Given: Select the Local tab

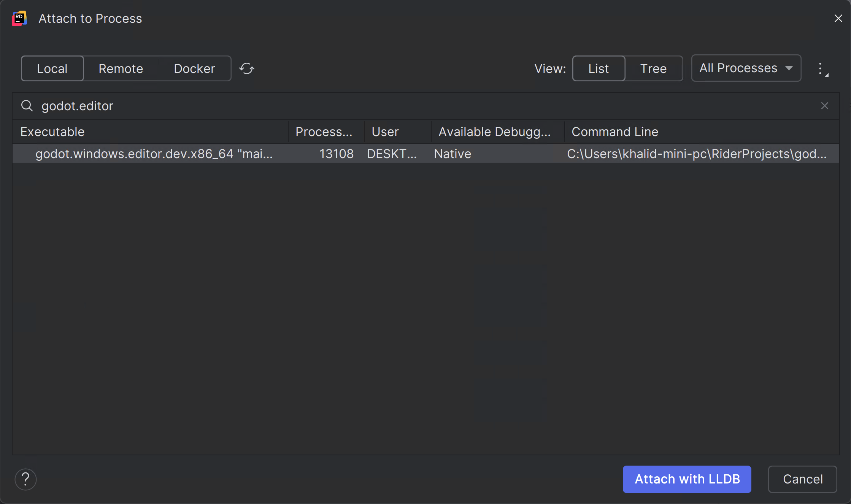Looking at the screenshot, I should [52, 68].
